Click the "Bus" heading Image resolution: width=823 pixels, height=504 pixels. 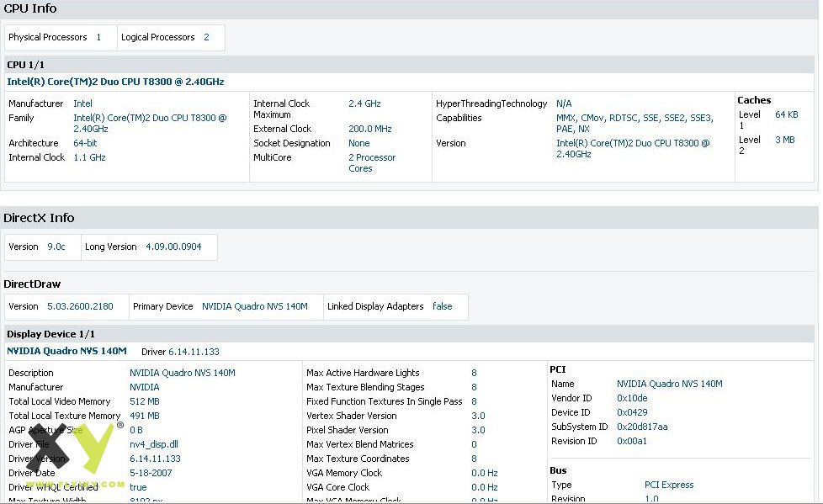(558, 470)
